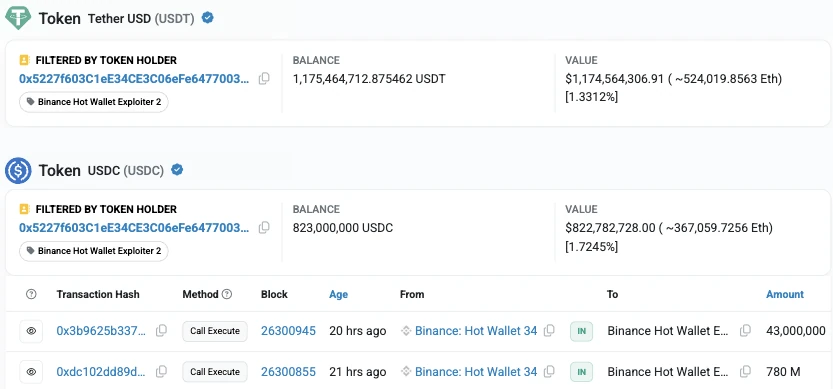Click 20 hrs ago age cell
The width and height of the screenshot is (833, 389).
[358, 331]
